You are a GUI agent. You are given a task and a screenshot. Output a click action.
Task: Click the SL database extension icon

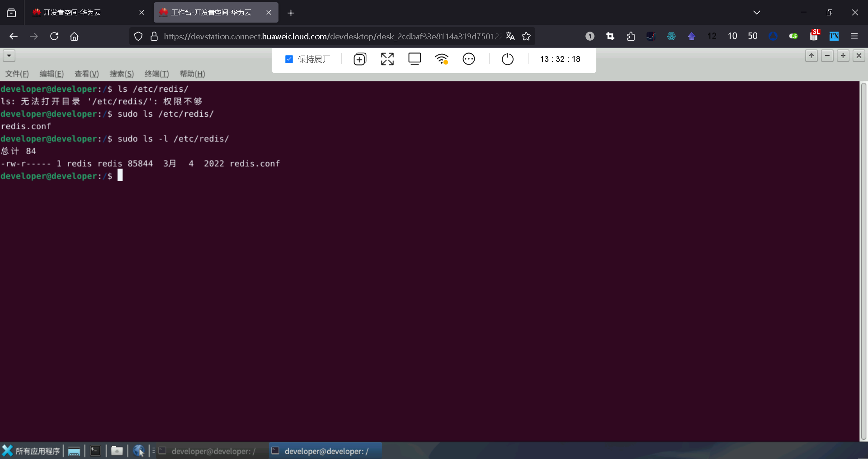[814, 35]
